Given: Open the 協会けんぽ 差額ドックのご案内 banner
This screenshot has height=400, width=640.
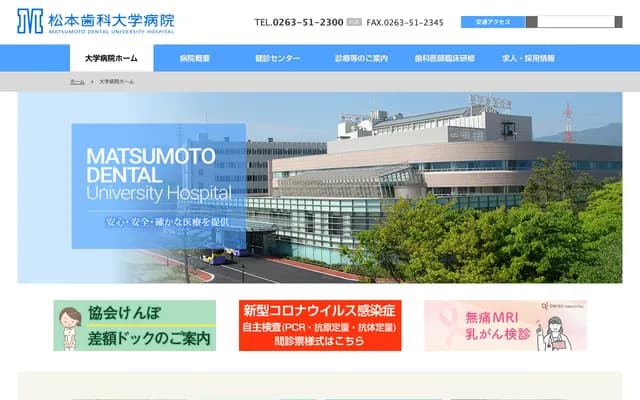Looking at the screenshot, I should click(x=135, y=325).
